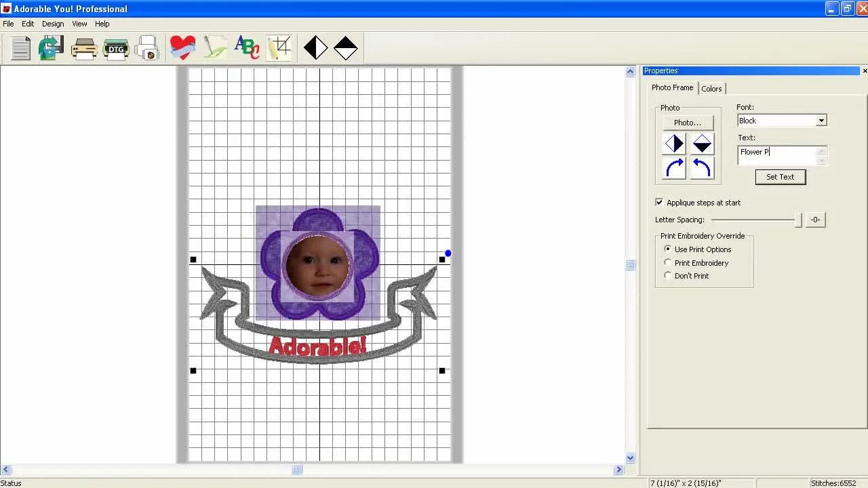The image size is (868, 488).
Task: Select the ABC lettering tool
Action: [x=247, y=47]
